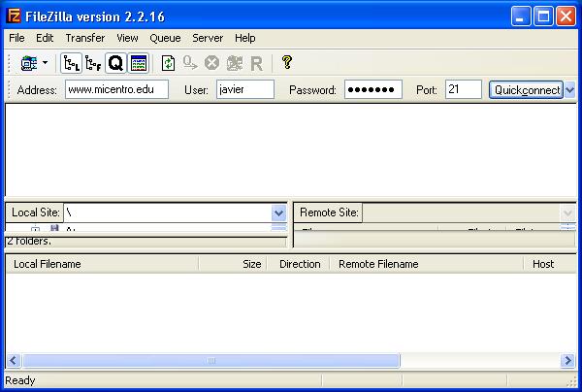Click the Cancel operation toolbar icon
The width and height of the screenshot is (582, 392).
tap(211, 63)
